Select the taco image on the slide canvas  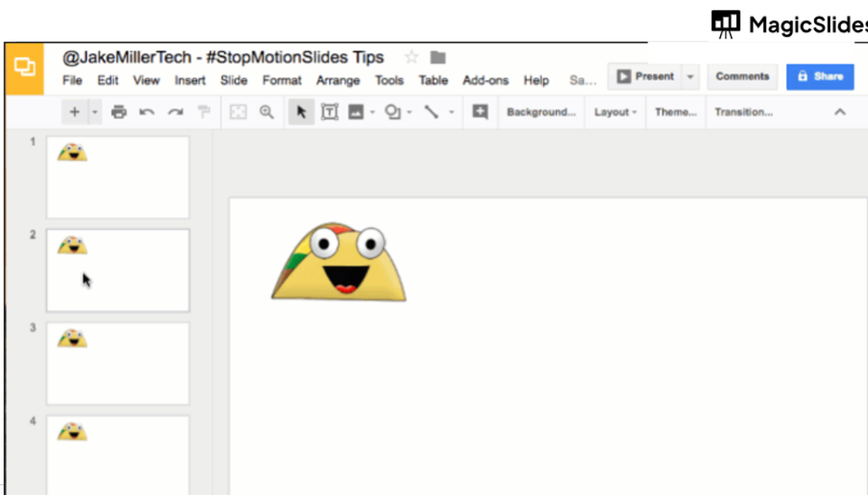tap(339, 262)
